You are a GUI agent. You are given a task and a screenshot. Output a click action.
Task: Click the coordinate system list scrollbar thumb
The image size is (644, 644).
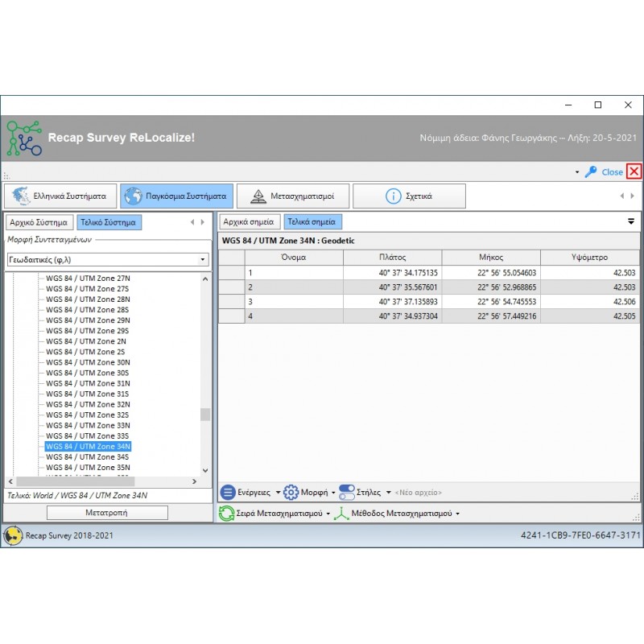[x=204, y=415]
